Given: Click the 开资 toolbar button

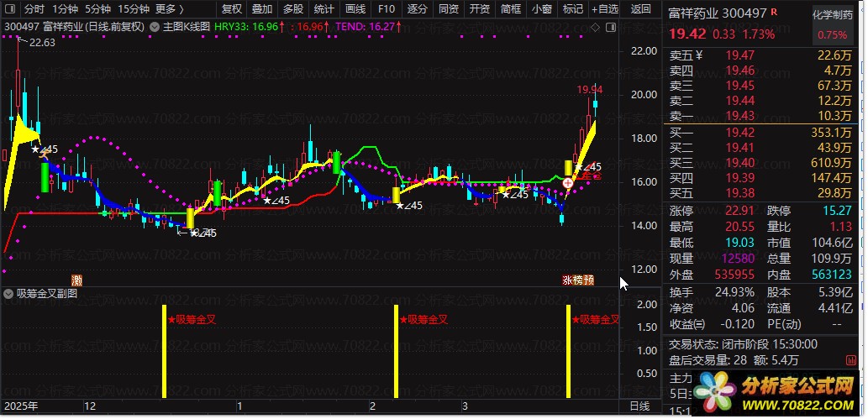Looking at the screenshot, I should pos(480,9).
